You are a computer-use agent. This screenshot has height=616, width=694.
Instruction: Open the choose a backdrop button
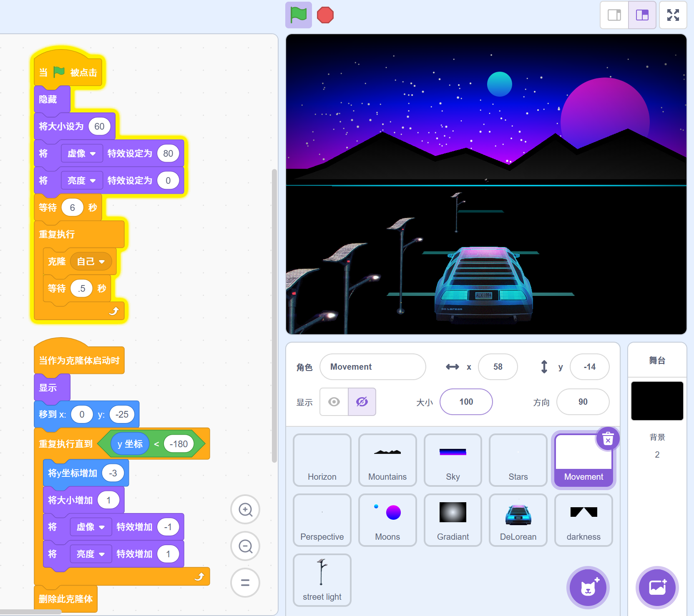657,588
